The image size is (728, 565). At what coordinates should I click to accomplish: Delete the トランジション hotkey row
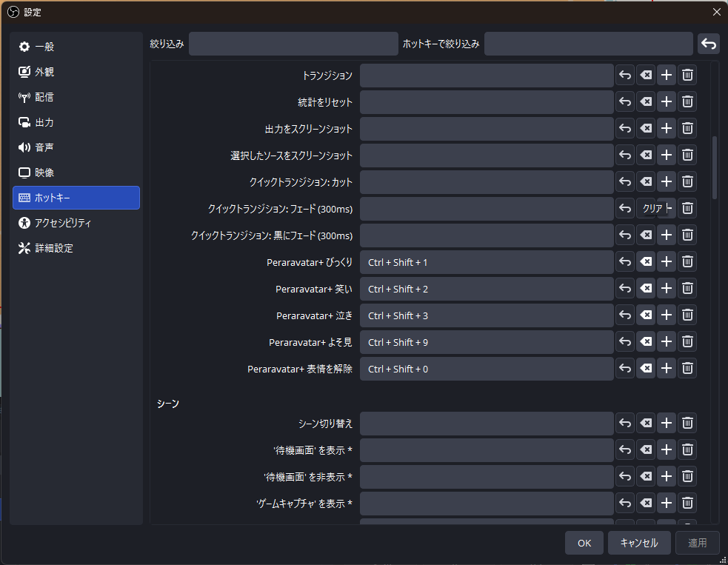pos(687,75)
